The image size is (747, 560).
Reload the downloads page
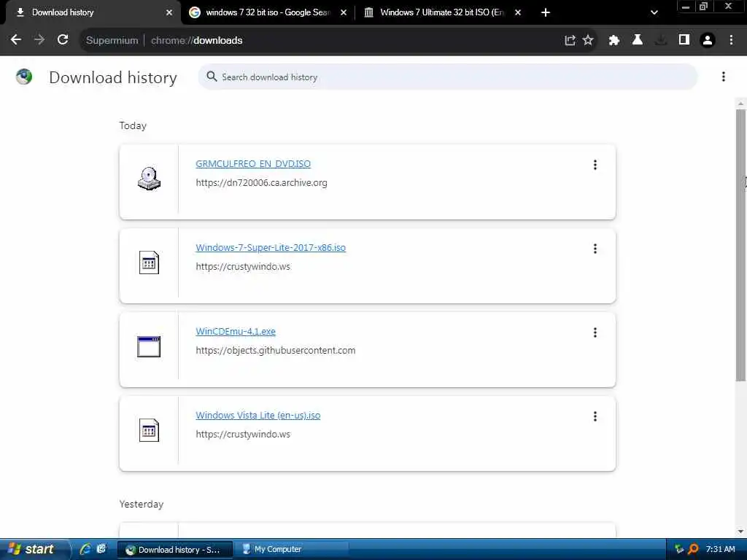pyautogui.click(x=63, y=40)
